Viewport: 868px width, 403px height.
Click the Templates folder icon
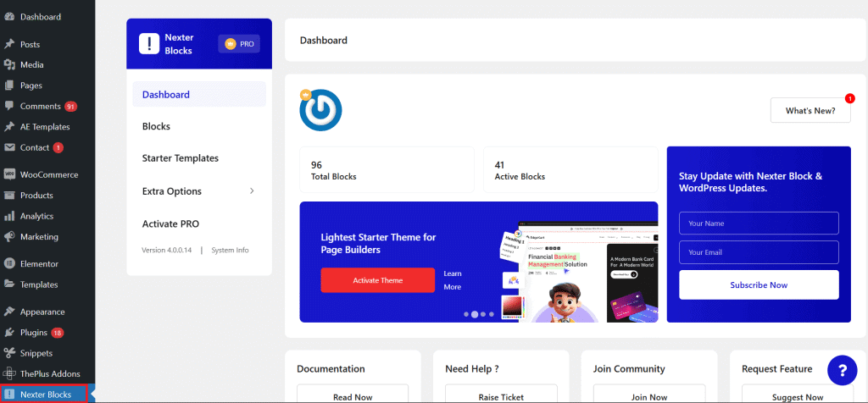(x=8, y=284)
